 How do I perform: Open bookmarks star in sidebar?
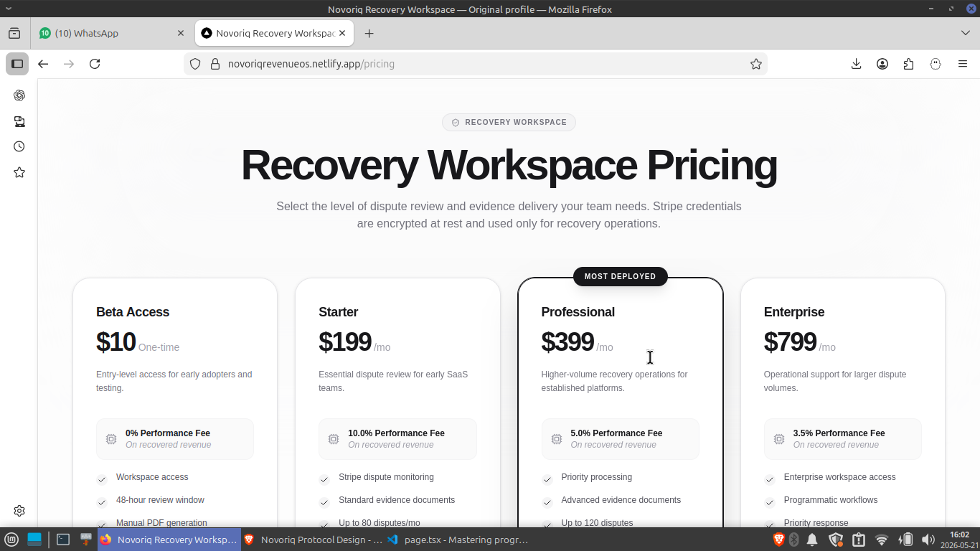click(x=19, y=172)
